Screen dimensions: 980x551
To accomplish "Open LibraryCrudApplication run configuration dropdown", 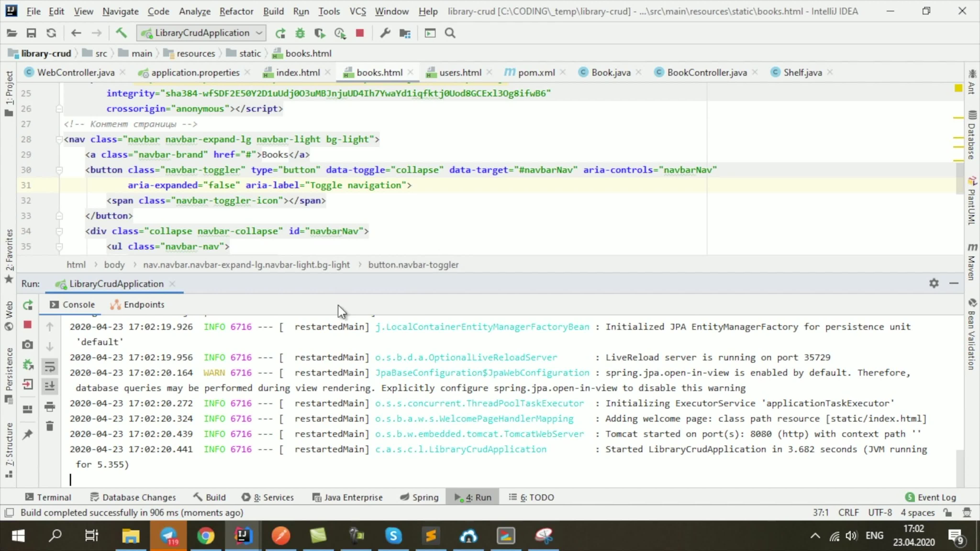I will tap(201, 33).
